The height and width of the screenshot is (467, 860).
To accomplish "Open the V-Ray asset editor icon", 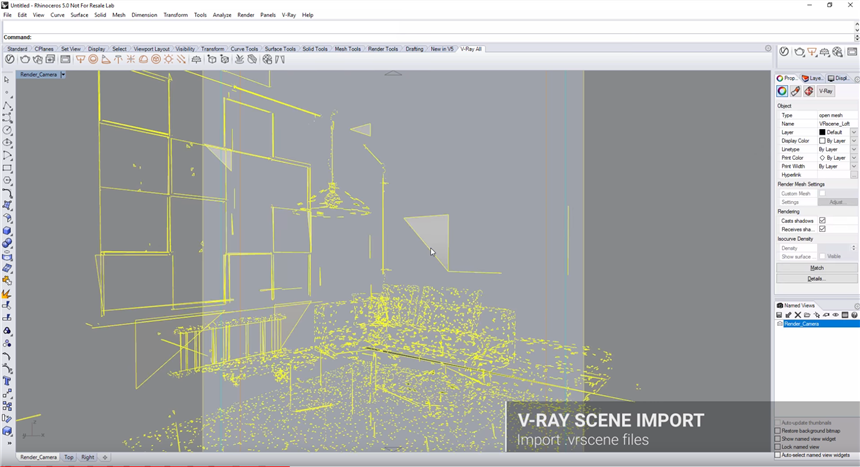I will tap(10, 60).
